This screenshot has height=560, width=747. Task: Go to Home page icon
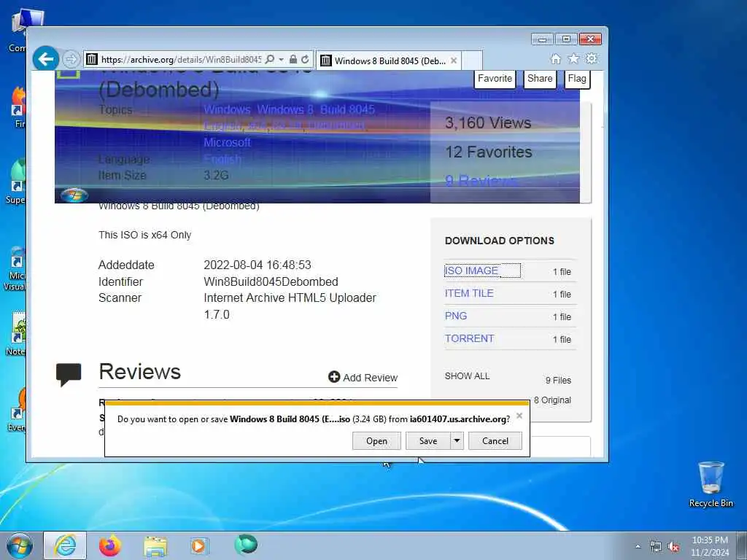555,58
